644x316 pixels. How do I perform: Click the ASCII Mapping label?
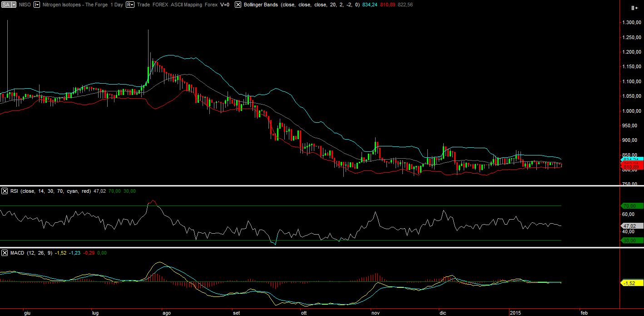(186, 5)
